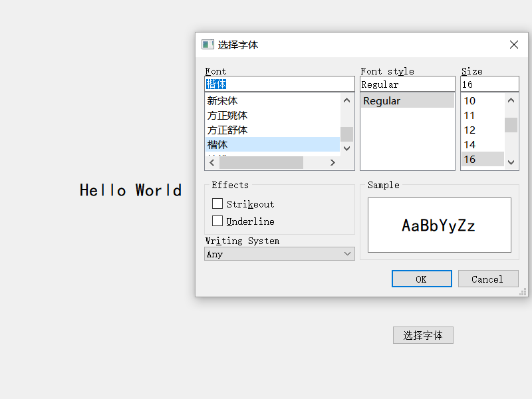The height and width of the screenshot is (399, 532).
Task: Open the Writing System dropdown
Action: click(279, 254)
